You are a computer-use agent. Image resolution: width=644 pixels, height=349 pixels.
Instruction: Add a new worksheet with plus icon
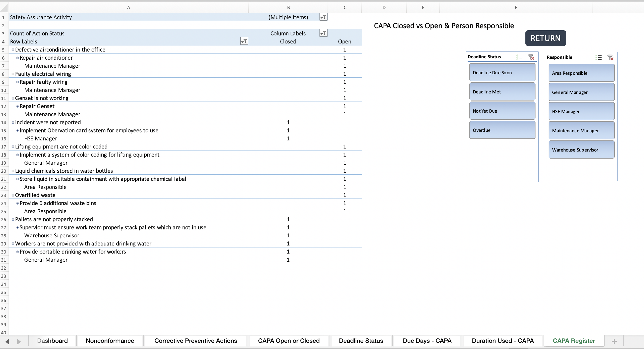point(614,341)
